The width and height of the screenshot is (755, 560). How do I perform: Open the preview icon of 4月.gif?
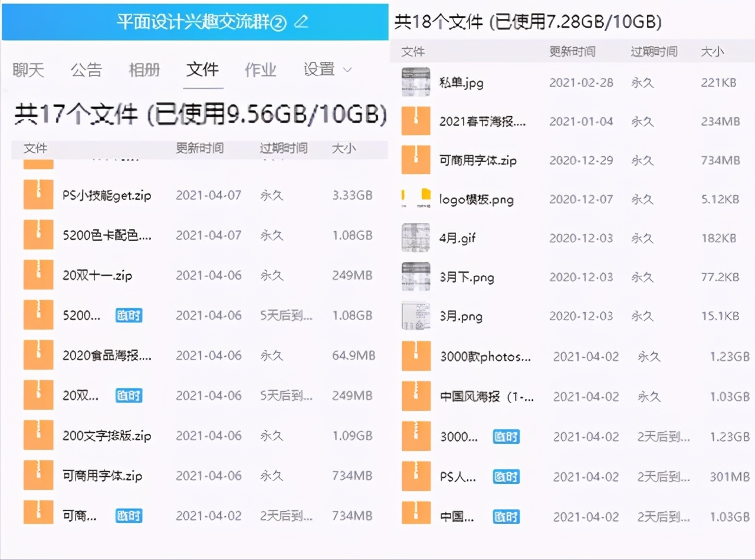(416, 238)
